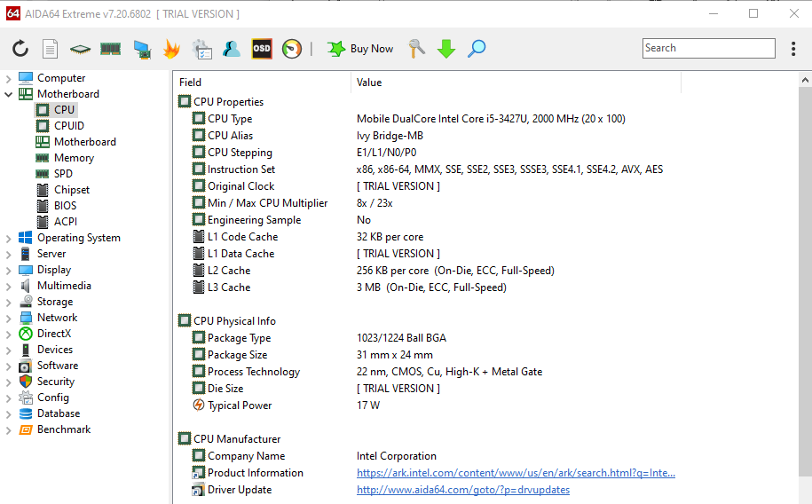Expand the Network tree node
Image resolution: width=812 pixels, height=504 pixels.
point(8,318)
